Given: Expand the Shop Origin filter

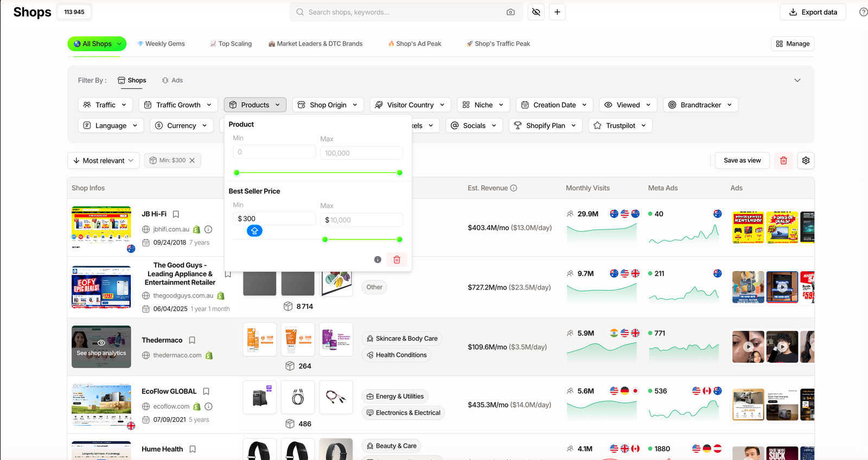Looking at the screenshot, I should coord(328,105).
